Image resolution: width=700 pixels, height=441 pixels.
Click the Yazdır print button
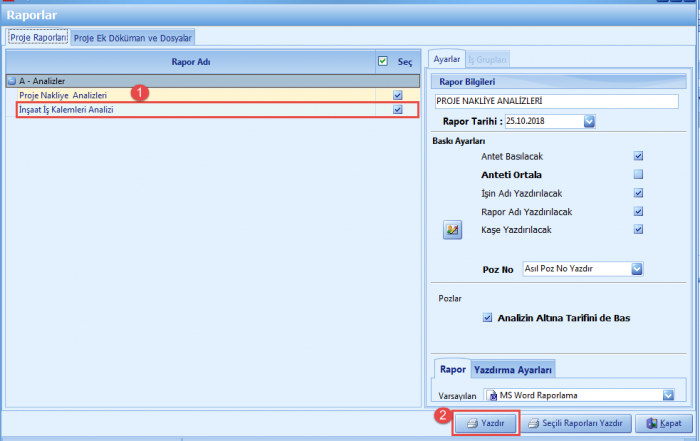(485, 423)
